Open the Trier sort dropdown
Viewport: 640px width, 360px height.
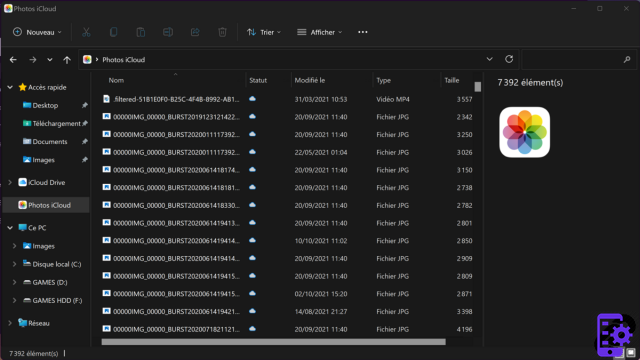click(264, 32)
